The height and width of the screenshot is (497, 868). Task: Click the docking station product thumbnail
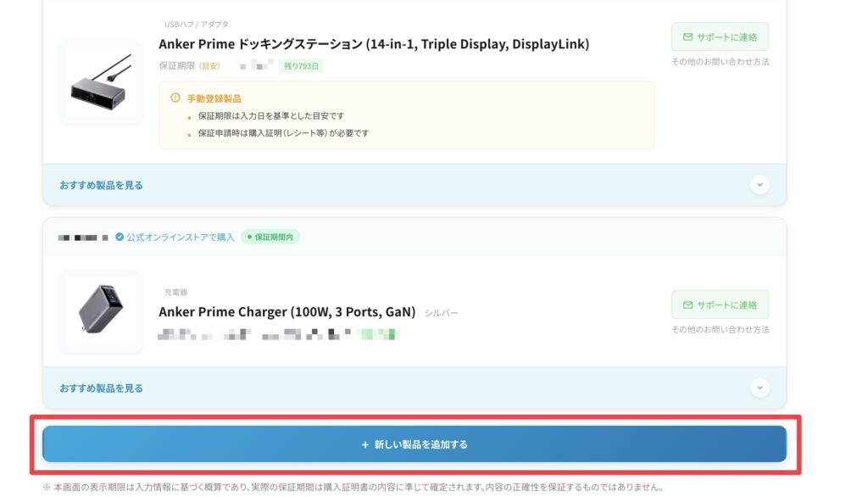point(101,82)
